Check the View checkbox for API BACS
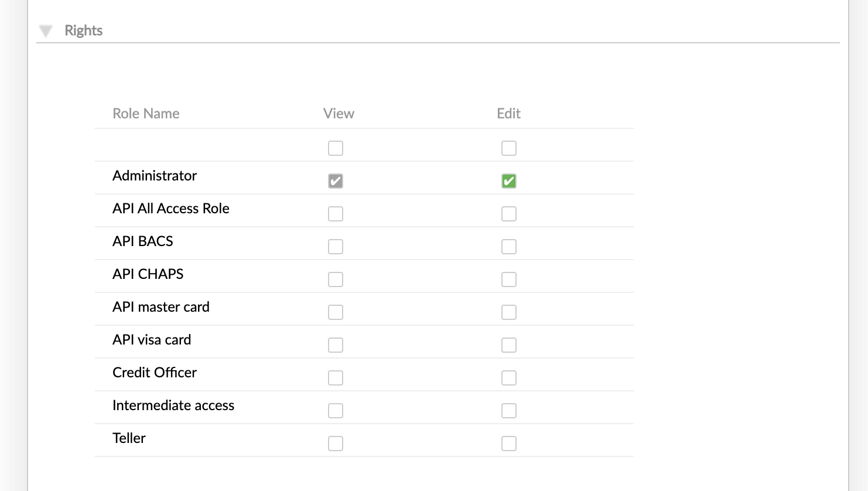The image size is (868, 491). 336,246
